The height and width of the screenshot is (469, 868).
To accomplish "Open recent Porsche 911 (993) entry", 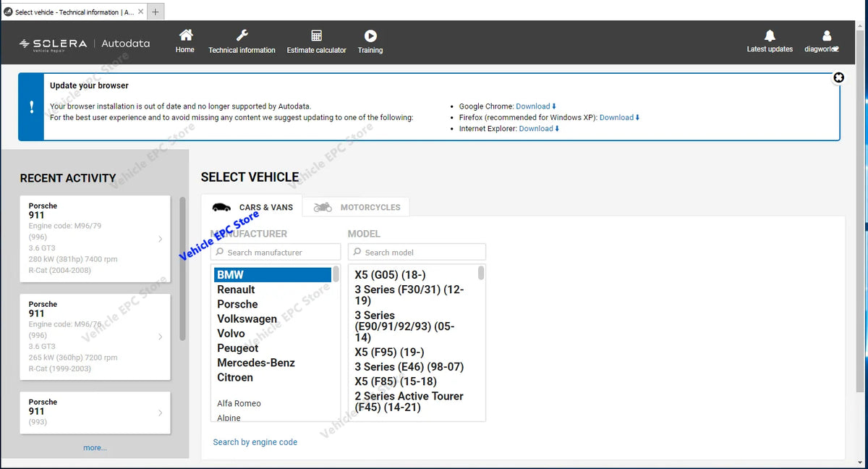I will point(95,413).
